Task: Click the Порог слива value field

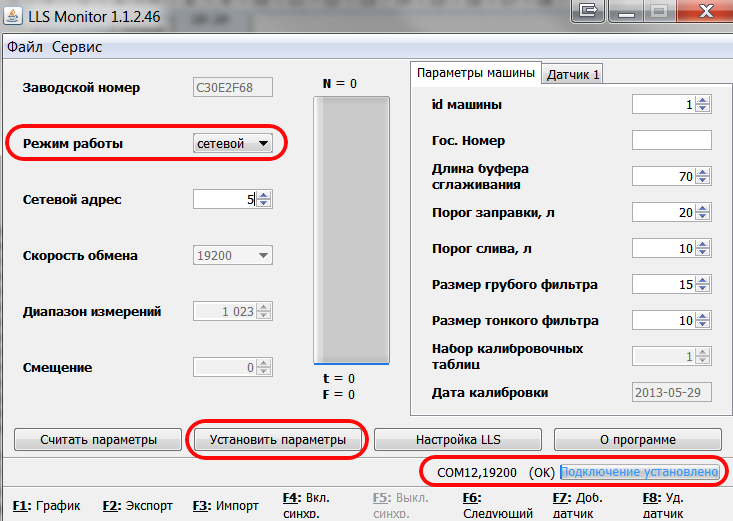Action: coord(664,248)
